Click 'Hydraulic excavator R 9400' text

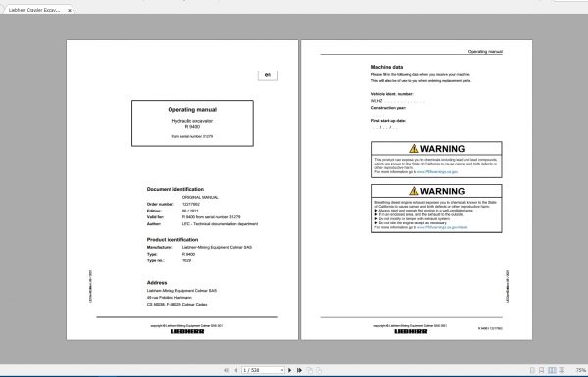click(x=192, y=124)
